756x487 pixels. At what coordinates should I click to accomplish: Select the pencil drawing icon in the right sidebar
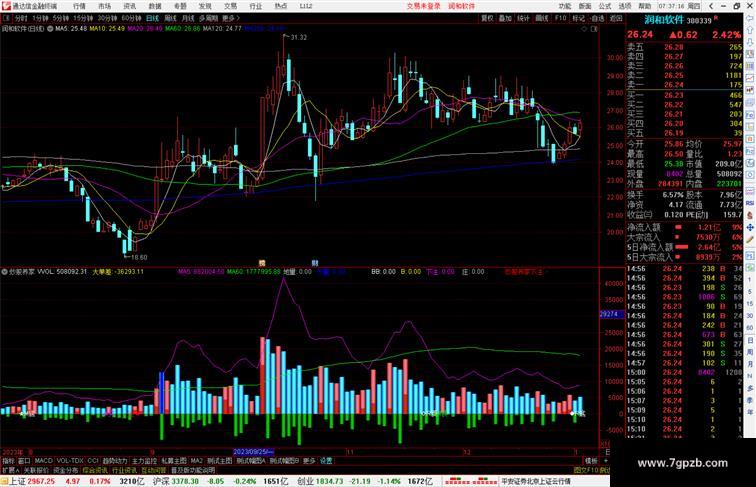[x=750, y=240]
